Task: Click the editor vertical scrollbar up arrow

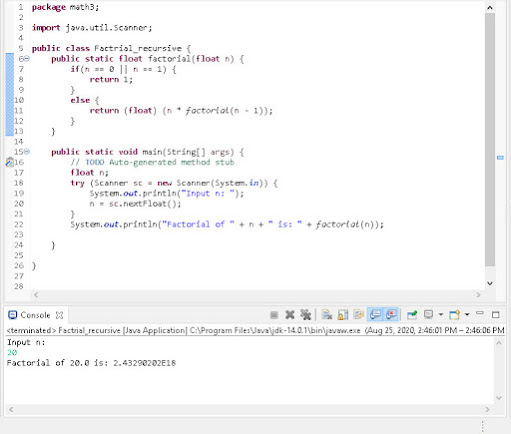Action: point(490,7)
